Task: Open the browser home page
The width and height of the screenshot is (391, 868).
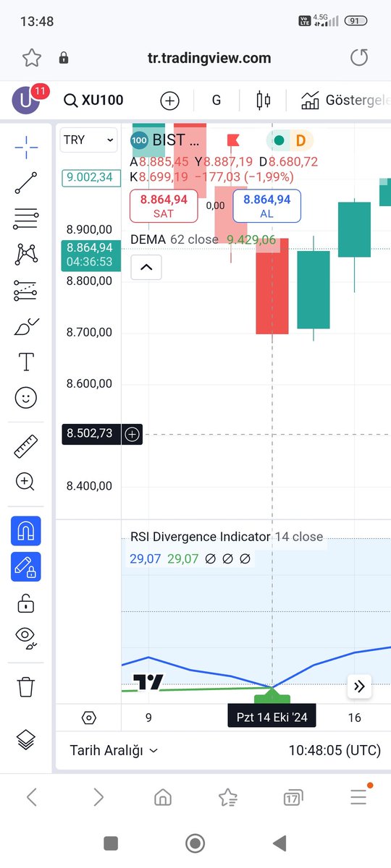Action: pyautogui.click(x=163, y=797)
